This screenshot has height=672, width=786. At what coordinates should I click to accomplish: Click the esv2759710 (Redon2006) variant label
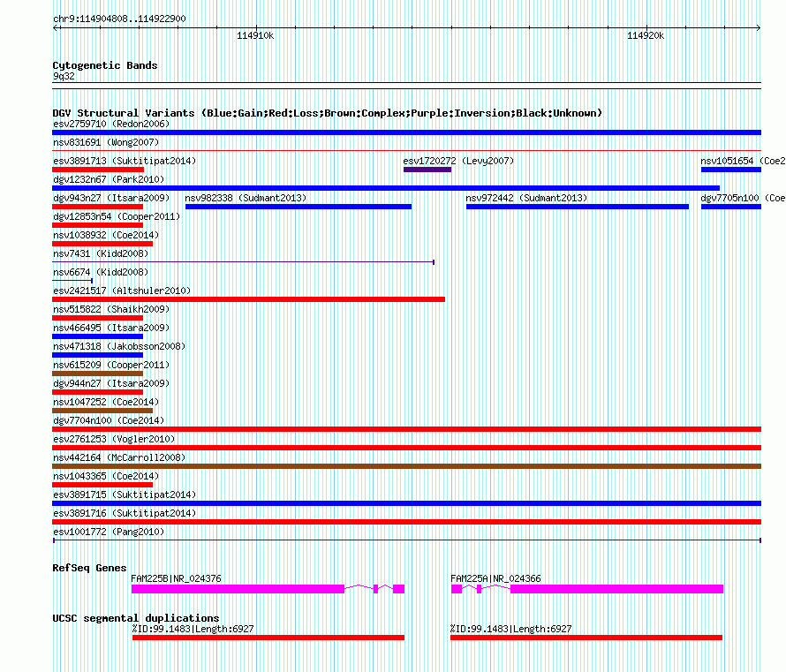(111, 124)
